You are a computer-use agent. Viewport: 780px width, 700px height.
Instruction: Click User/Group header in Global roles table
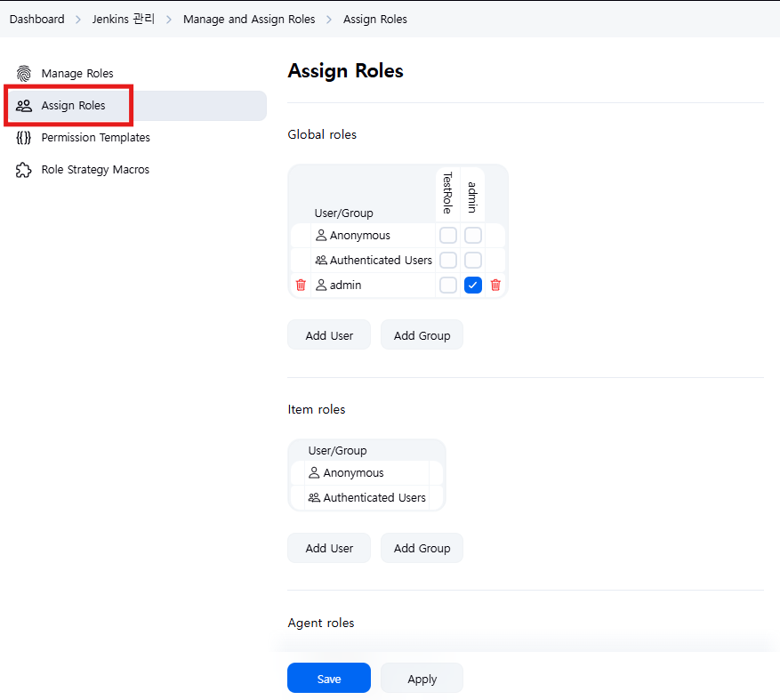[x=343, y=213]
